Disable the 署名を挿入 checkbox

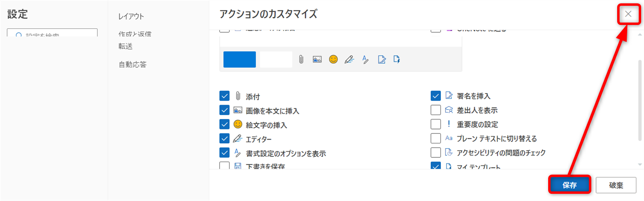(x=436, y=96)
